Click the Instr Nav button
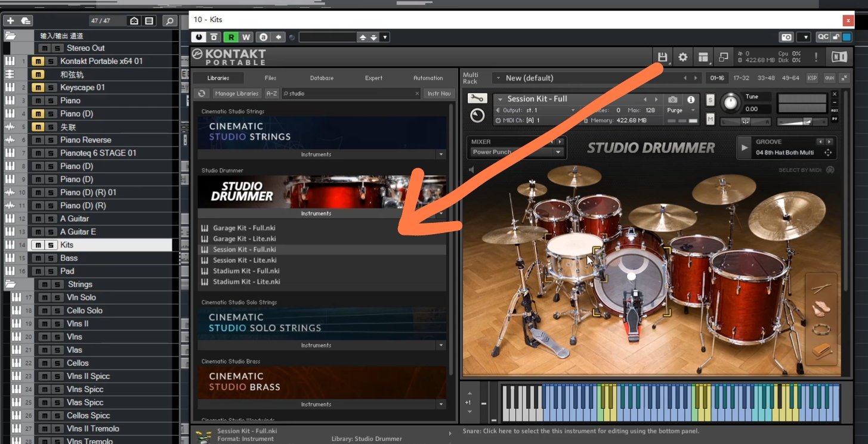868x444 pixels. coord(439,94)
